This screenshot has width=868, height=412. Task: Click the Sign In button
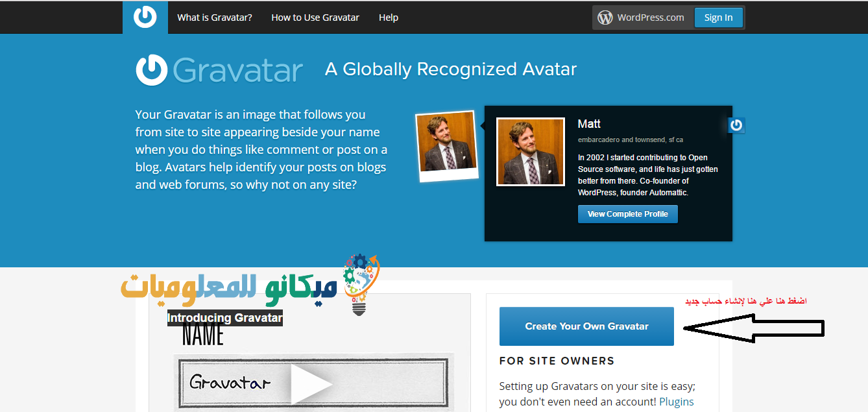pos(718,18)
